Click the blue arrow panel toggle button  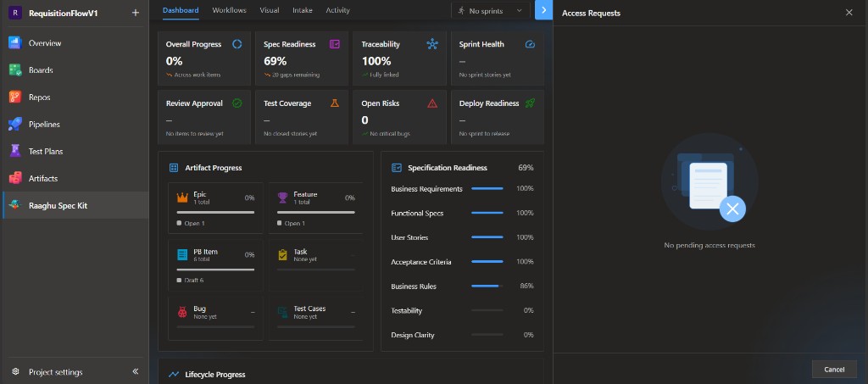coord(543,10)
